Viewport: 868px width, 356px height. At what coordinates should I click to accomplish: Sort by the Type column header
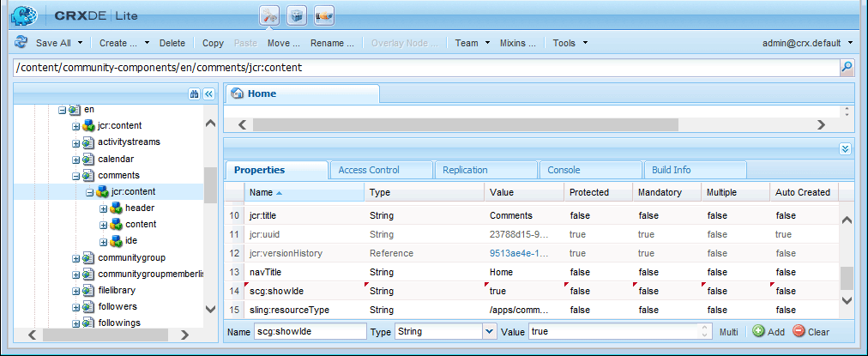point(424,192)
